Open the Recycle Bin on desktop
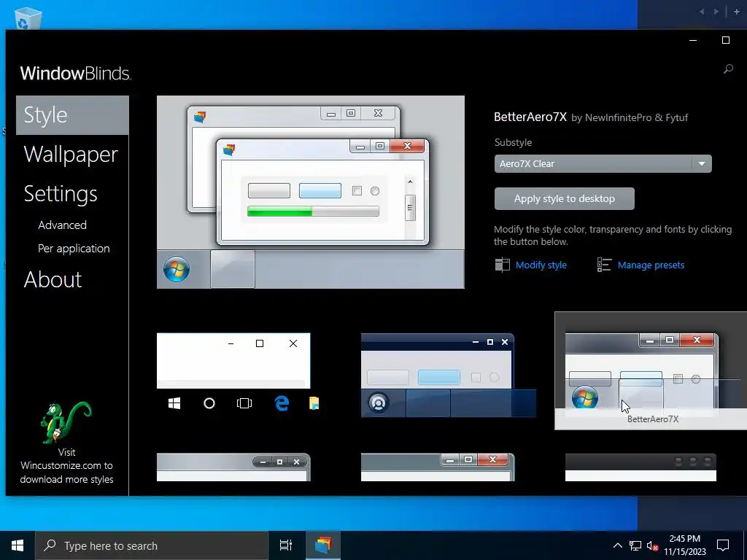747x560 pixels. (28, 18)
